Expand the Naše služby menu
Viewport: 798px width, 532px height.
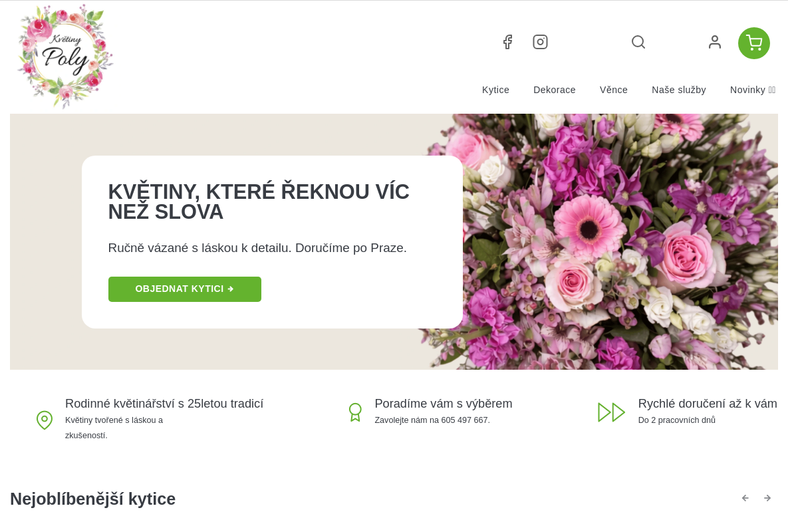point(679,90)
